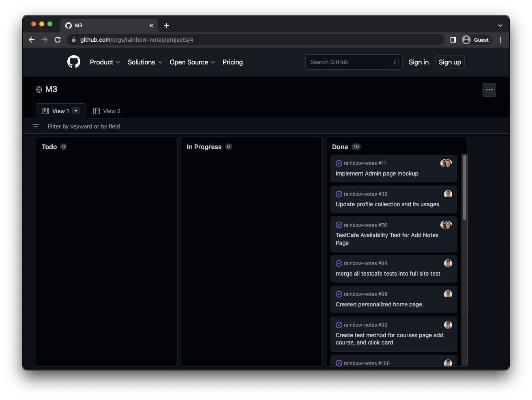Close the M3 browser tab
Viewport: 532px width, 400px height.
click(x=151, y=26)
